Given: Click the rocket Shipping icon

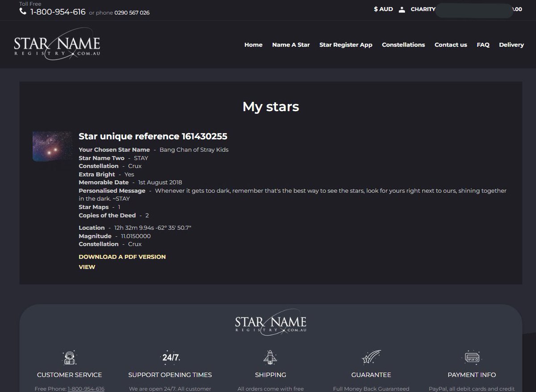Looking at the screenshot, I should click(271, 358).
